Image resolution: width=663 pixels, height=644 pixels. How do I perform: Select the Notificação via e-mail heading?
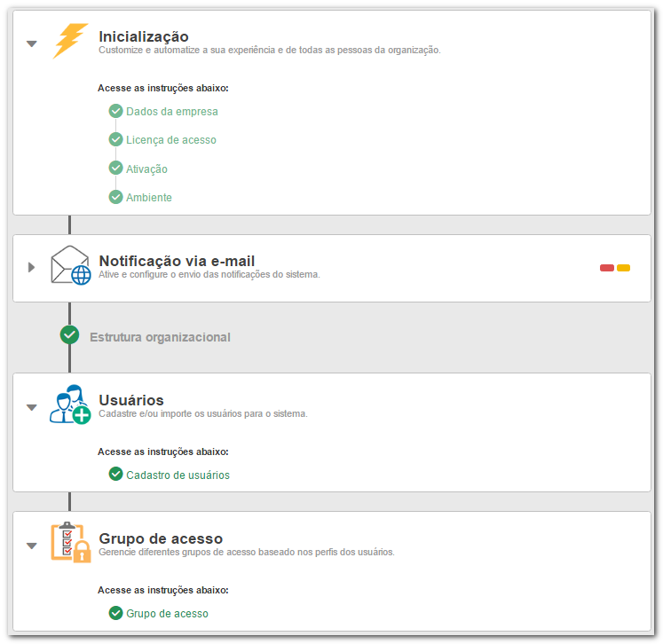(177, 261)
